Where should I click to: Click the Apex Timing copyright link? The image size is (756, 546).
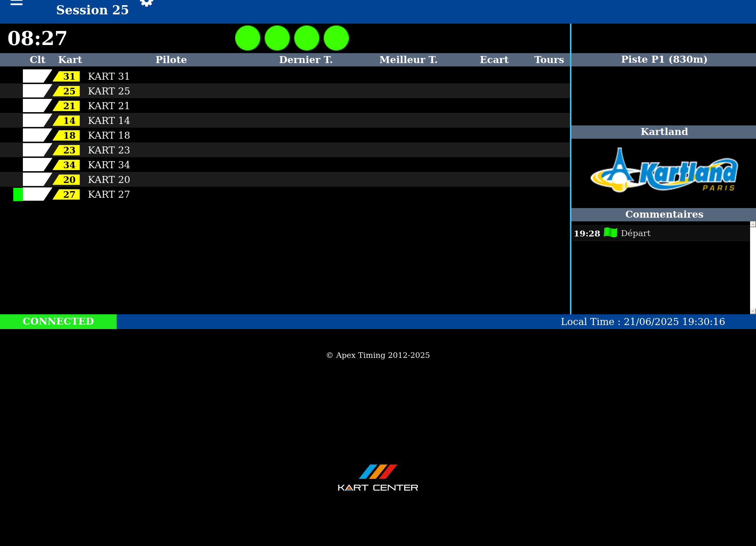tap(378, 355)
